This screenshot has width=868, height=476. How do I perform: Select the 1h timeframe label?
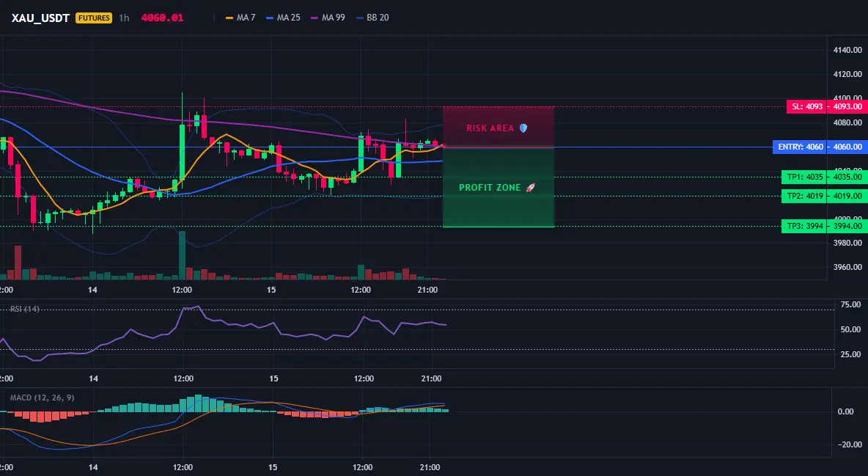pos(124,18)
